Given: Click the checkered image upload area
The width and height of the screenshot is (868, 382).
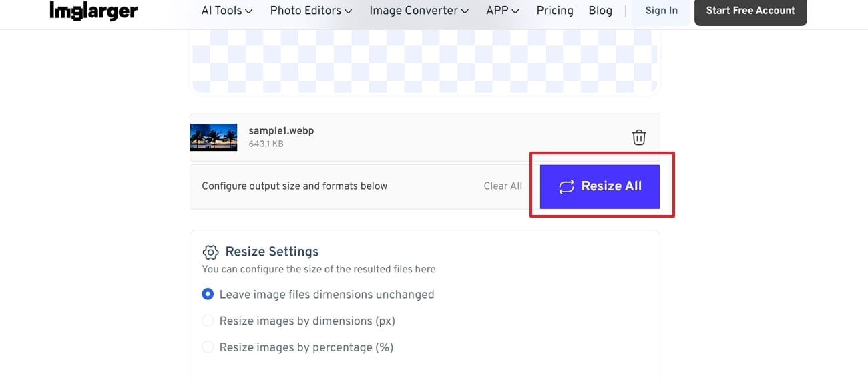Looking at the screenshot, I should click(425, 60).
